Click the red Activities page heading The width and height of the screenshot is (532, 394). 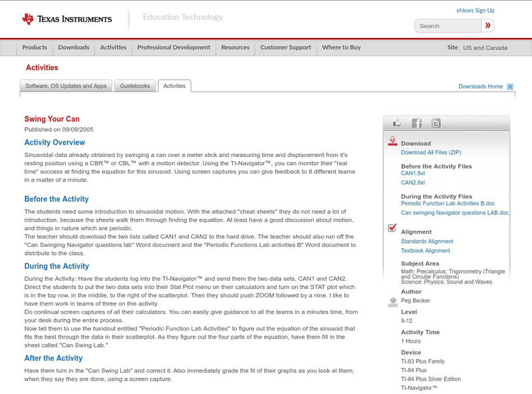click(x=42, y=68)
